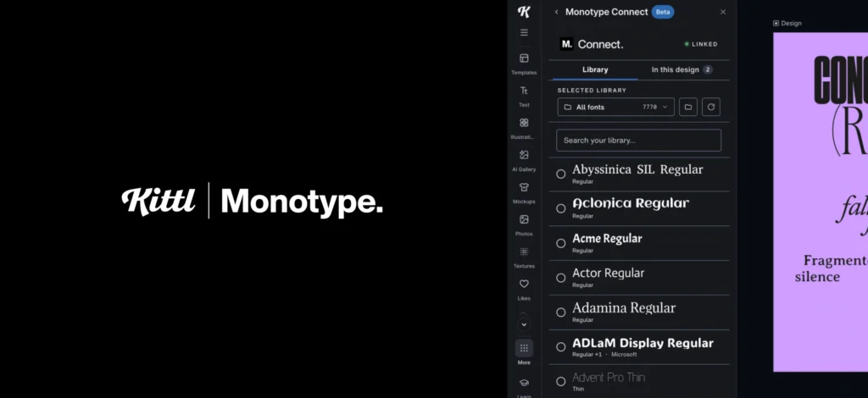Open the More apps grid
This screenshot has height=398, width=868.
pos(524,352)
